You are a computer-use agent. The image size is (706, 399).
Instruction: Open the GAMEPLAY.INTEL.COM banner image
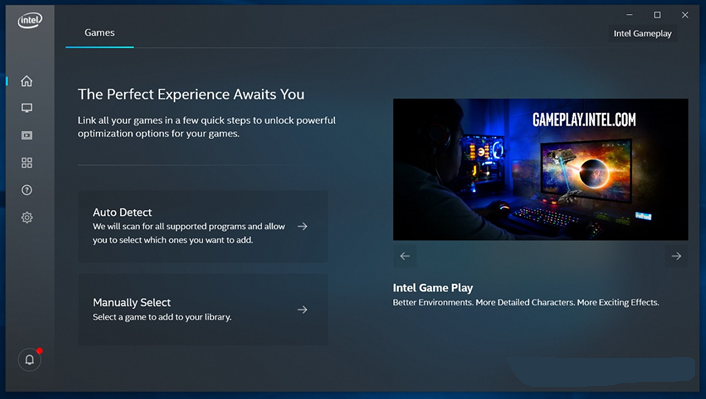(540, 169)
